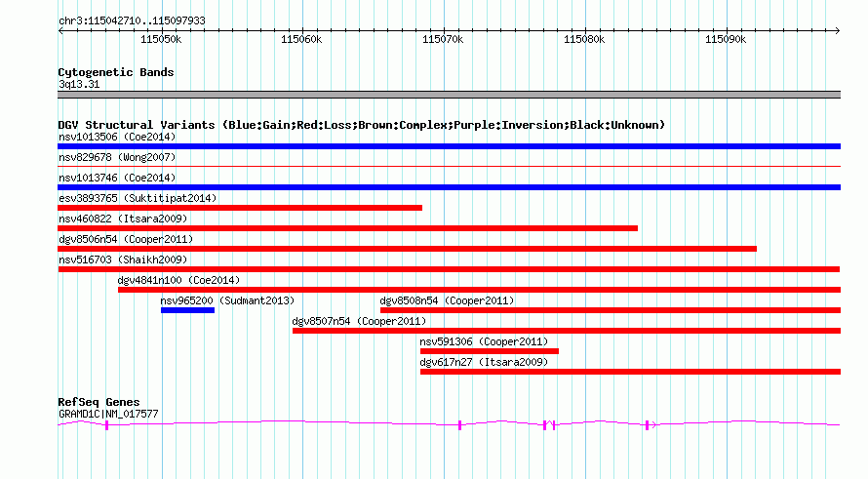The width and height of the screenshot is (868, 479).
Task: Click the 115070k ruler tick label
Action: (x=443, y=39)
